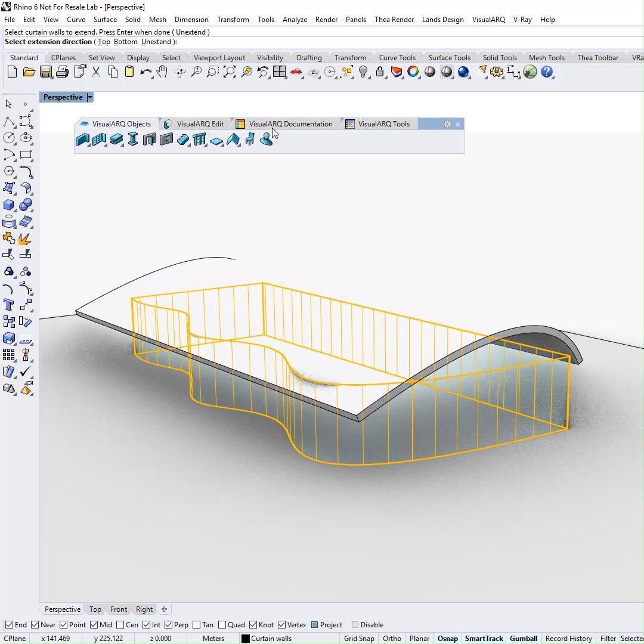Toggle Ortho in status bar
The height and width of the screenshot is (644, 644).
(x=392, y=638)
